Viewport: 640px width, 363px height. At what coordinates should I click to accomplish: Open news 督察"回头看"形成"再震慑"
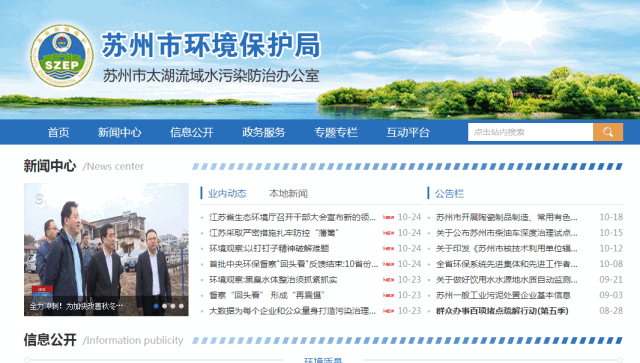click(267, 295)
